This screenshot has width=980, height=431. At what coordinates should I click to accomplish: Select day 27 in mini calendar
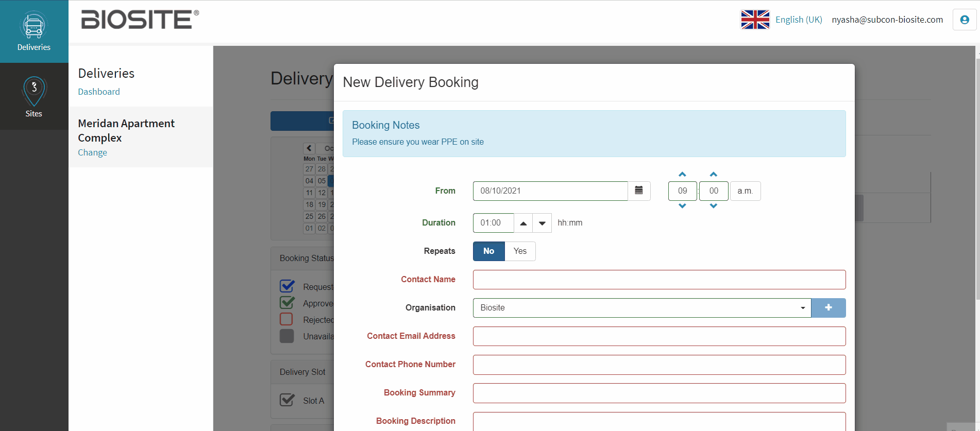tap(309, 169)
